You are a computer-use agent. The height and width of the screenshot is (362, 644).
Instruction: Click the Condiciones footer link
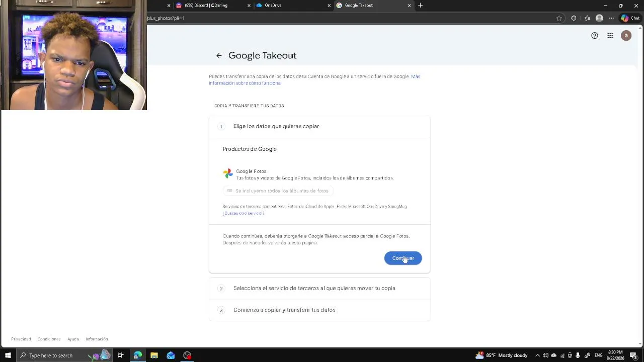click(49, 339)
